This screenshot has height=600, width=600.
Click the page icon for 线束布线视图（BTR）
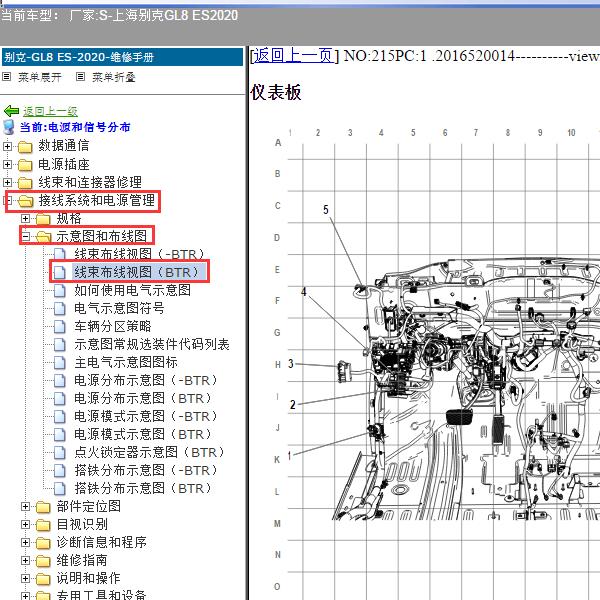pos(59,272)
